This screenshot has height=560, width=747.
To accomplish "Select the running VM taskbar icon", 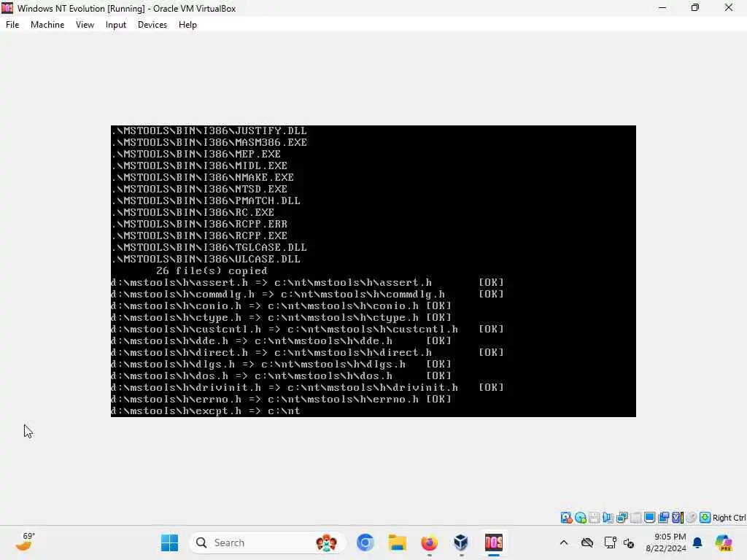I will tap(494, 542).
